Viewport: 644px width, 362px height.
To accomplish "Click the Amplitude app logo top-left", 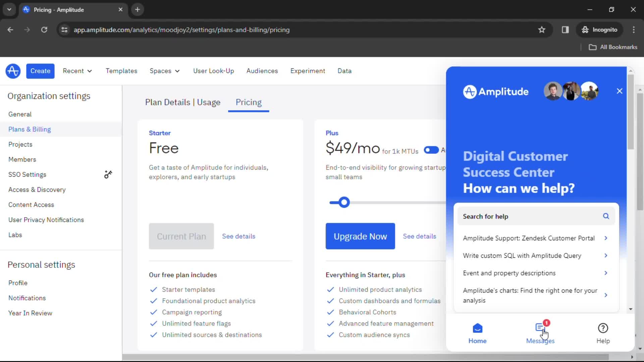I will click(x=13, y=71).
